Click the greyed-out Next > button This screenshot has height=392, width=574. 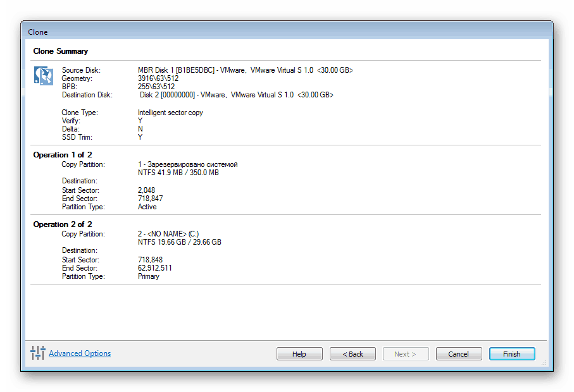tap(406, 354)
